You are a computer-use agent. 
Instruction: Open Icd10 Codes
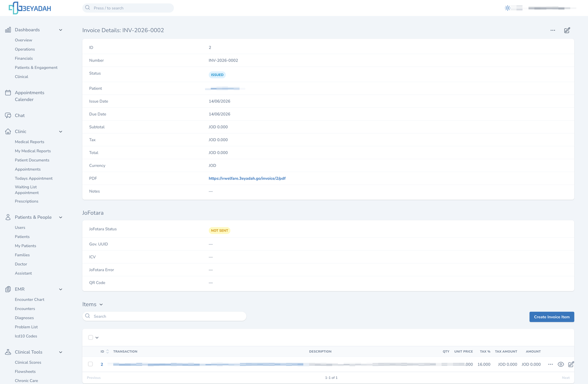pos(26,336)
